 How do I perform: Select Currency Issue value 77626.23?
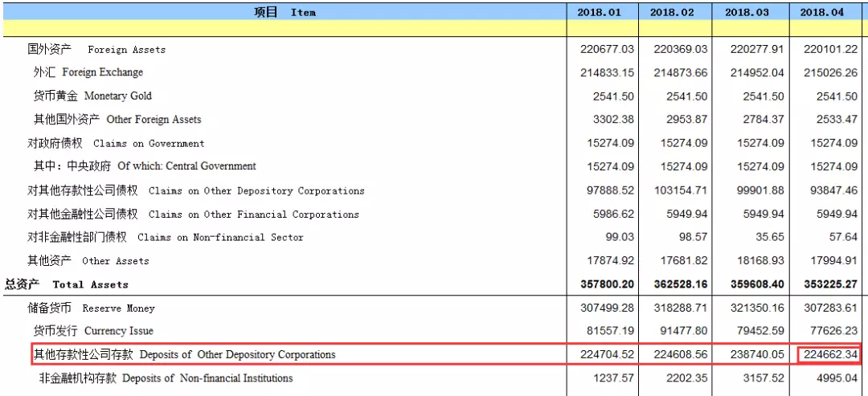pos(834,331)
